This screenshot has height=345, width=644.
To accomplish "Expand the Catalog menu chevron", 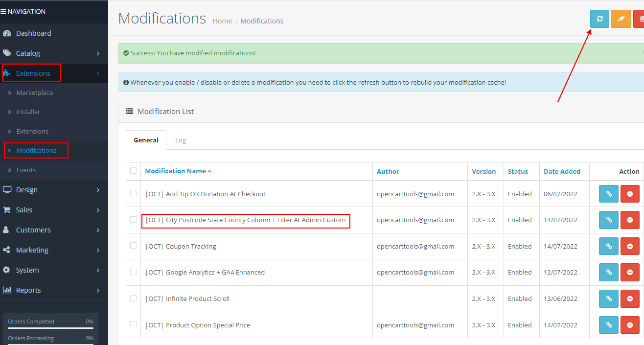I will 98,53.
